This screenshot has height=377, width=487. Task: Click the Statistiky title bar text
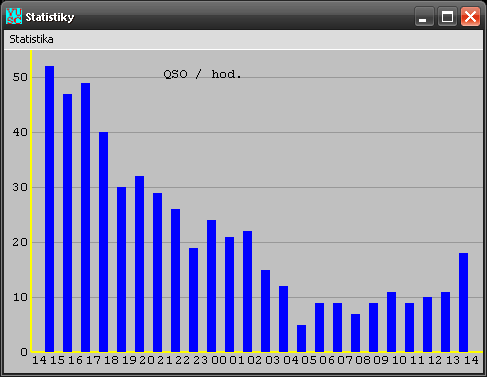[x=50, y=17]
